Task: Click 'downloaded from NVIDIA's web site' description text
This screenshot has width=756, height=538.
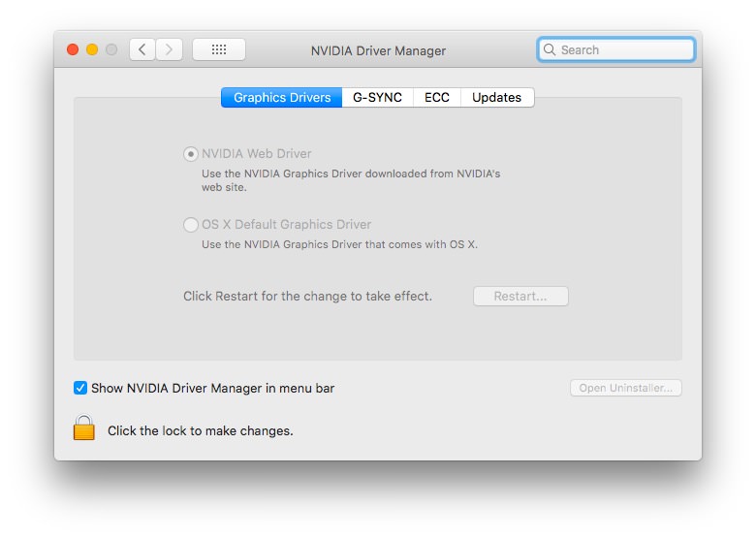Action: pos(351,180)
